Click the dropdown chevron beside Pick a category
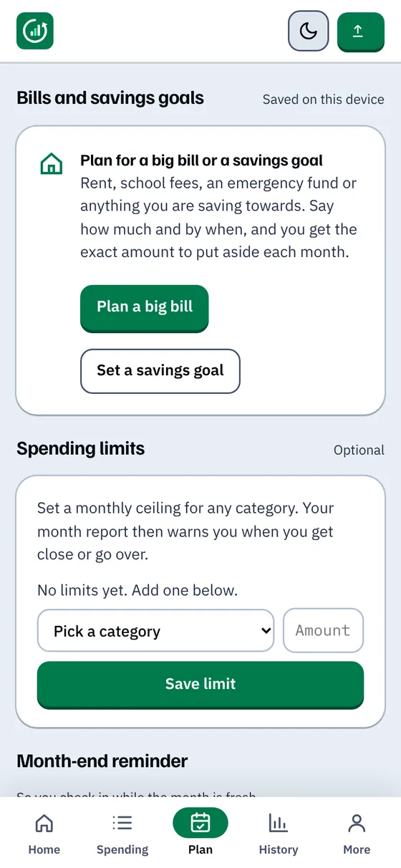The height and width of the screenshot is (868, 401). pyautogui.click(x=266, y=631)
